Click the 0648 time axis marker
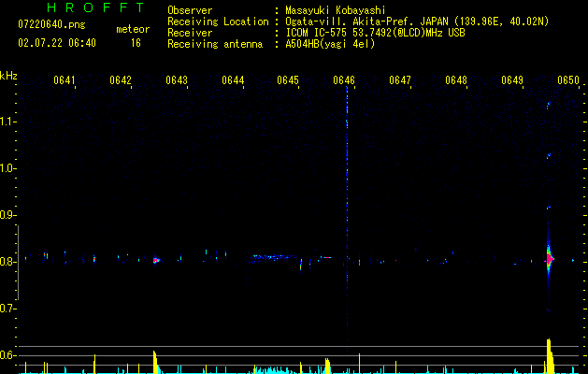The height and width of the screenshot is (374, 588). coord(456,80)
